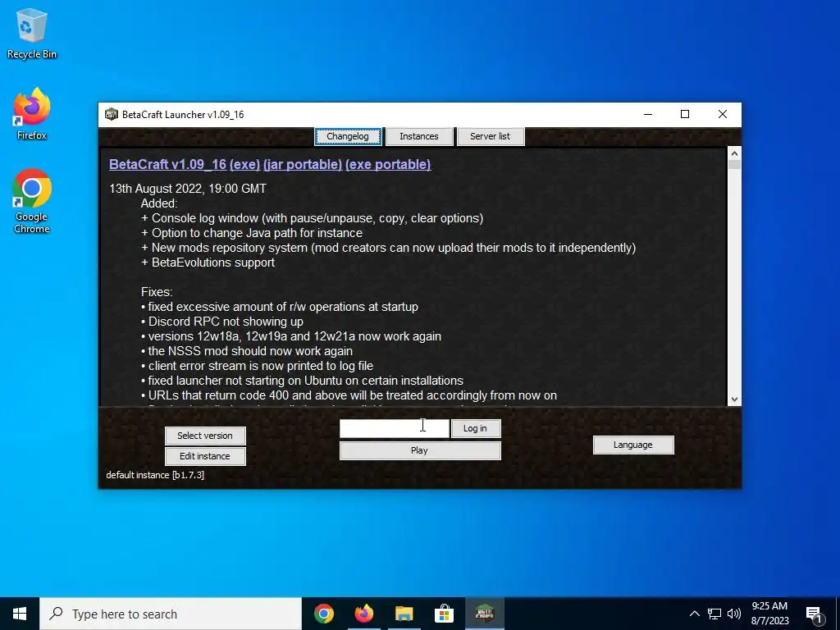Click the '+ Console log window' changelog line
This screenshot has height=630, width=840.
pyautogui.click(x=312, y=218)
